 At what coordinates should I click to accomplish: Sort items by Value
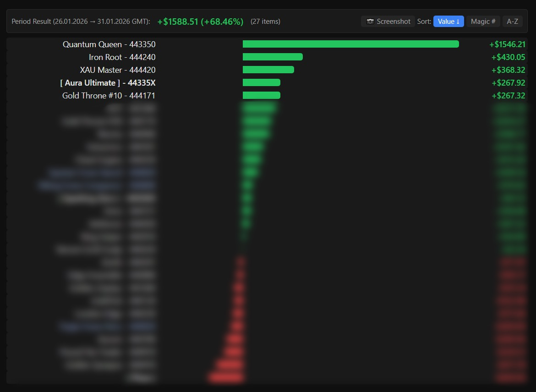[x=448, y=21]
